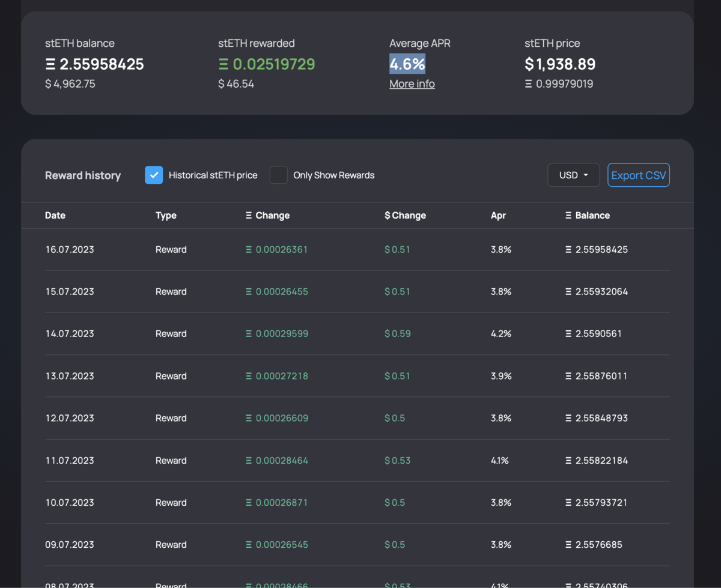Click the Ξ Balance column header

point(588,215)
